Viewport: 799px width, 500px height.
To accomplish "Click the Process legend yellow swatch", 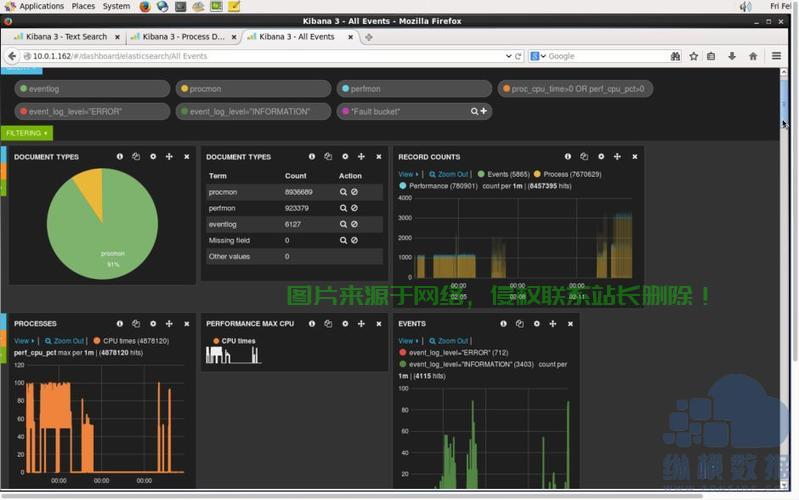I will coord(537,174).
